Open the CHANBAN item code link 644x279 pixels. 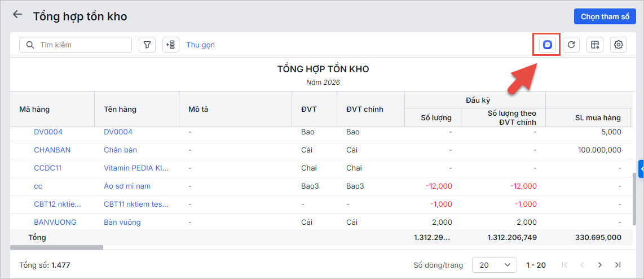52,150
